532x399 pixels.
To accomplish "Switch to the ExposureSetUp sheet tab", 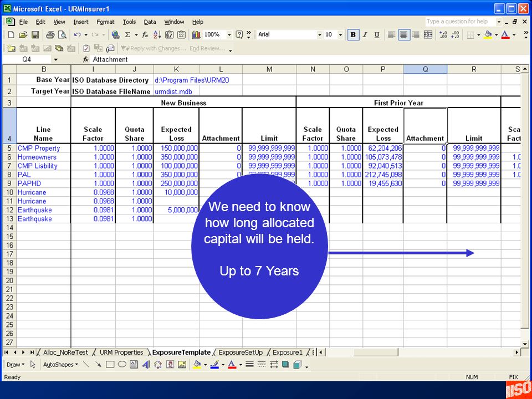I will tap(241, 352).
